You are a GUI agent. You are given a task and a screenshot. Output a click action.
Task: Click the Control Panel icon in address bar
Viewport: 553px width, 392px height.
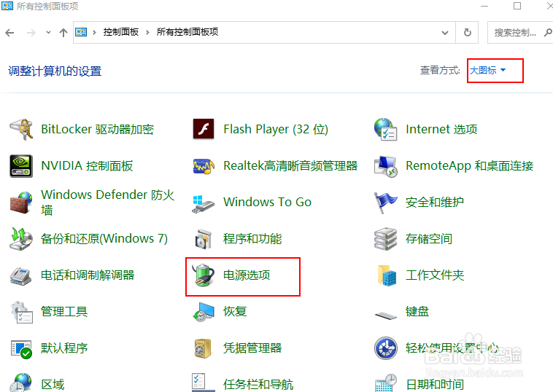point(81,32)
